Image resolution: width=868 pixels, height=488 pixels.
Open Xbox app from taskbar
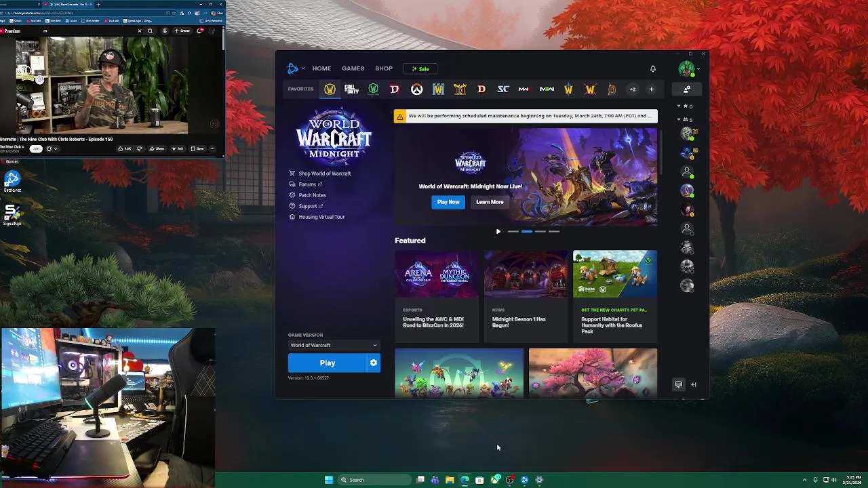pyautogui.click(x=495, y=480)
